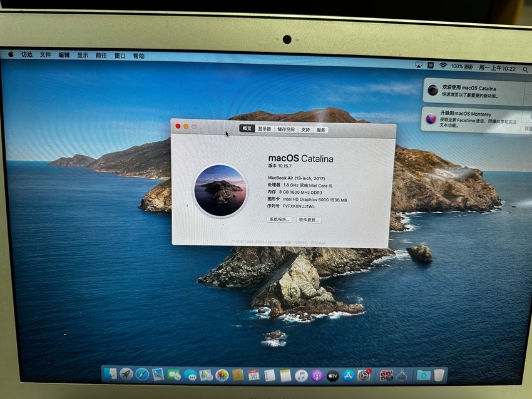This screenshot has height=399, width=532.
Task: Open the 文件 menu
Action: coord(45,55)
